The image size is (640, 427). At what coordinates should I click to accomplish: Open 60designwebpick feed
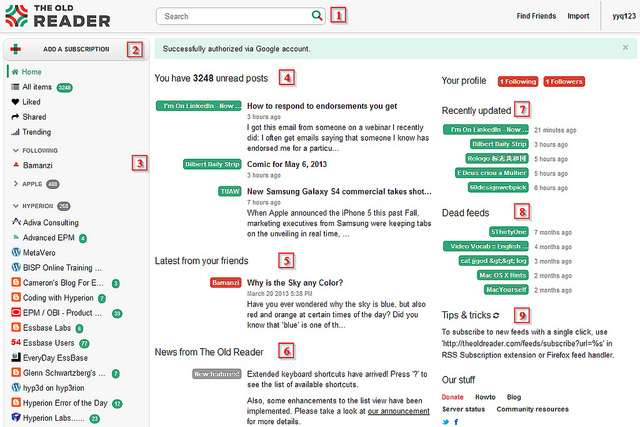(x=498, y=187)
